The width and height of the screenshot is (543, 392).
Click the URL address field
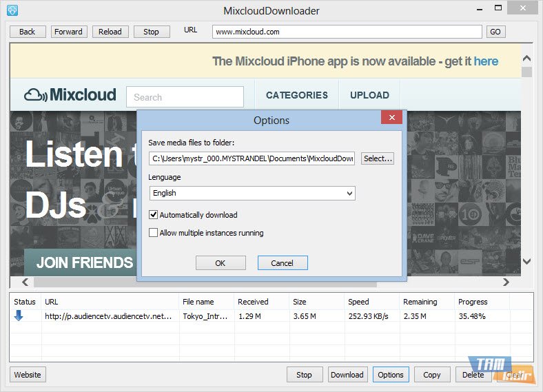tap(347, 32)
